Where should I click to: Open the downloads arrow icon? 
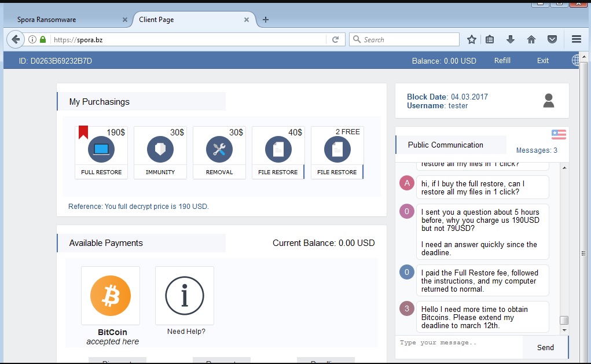coord(511,39)
